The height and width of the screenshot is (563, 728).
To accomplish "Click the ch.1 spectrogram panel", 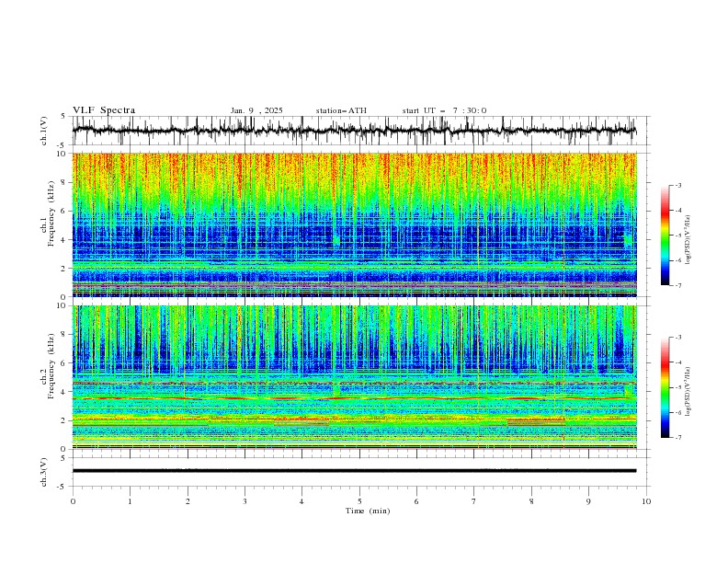I will click(354, 224).
